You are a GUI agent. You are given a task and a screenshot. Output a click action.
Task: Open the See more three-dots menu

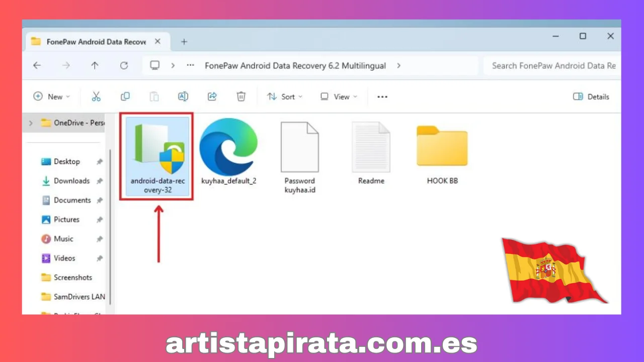click(x=382, y=97)
